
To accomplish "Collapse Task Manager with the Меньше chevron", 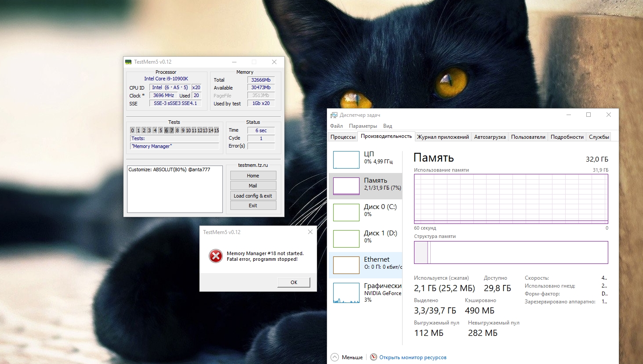I will point(335,357).
